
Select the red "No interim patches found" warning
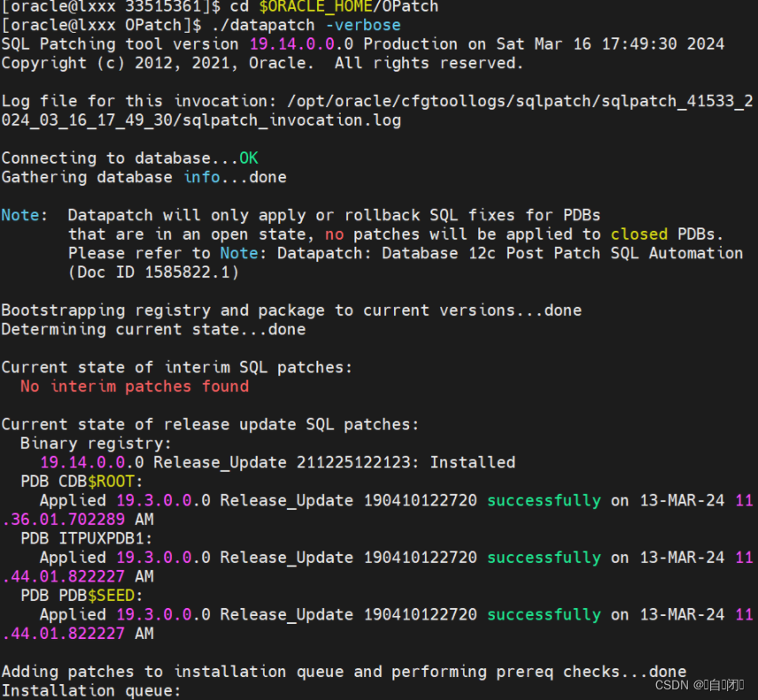134,386
